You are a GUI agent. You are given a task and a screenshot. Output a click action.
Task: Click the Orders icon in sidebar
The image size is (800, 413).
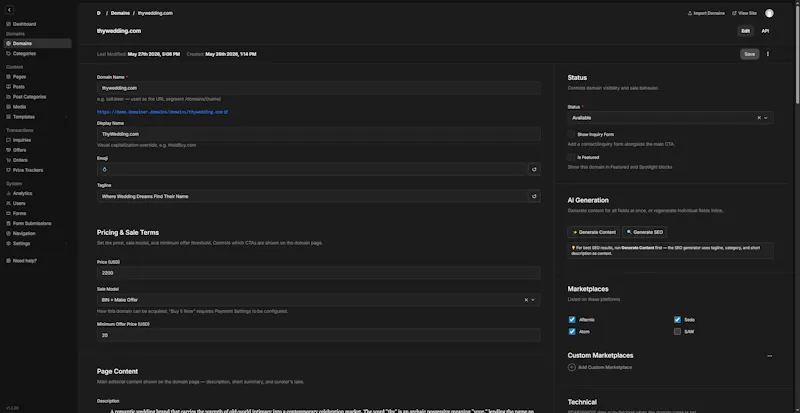8,160
